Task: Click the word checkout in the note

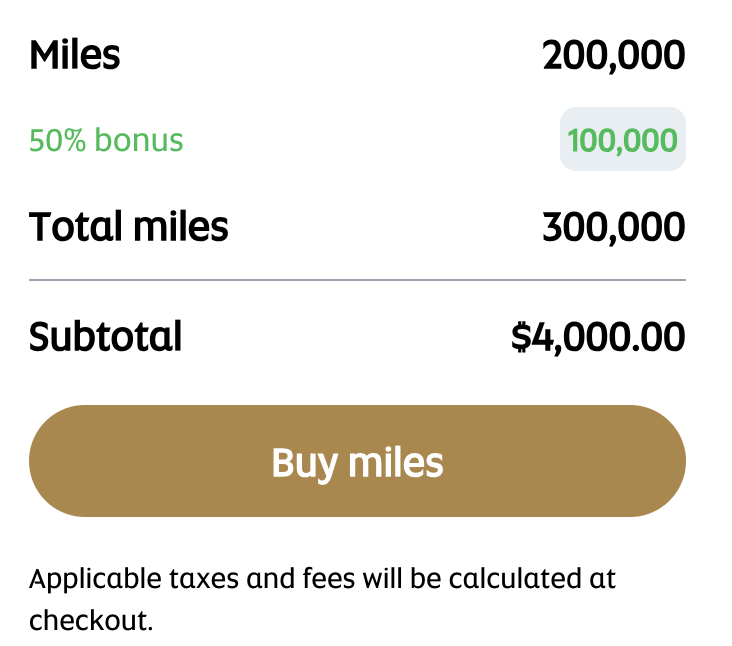Action: (x=90, y=620)
